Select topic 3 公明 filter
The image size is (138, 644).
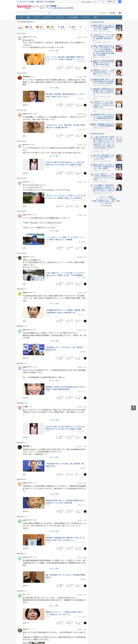coord(52,28)
